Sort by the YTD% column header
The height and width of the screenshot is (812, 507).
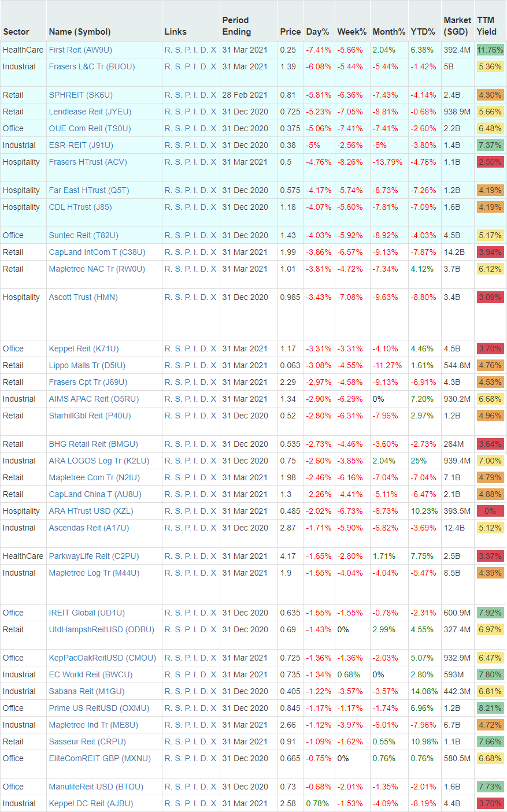[423, 32]
